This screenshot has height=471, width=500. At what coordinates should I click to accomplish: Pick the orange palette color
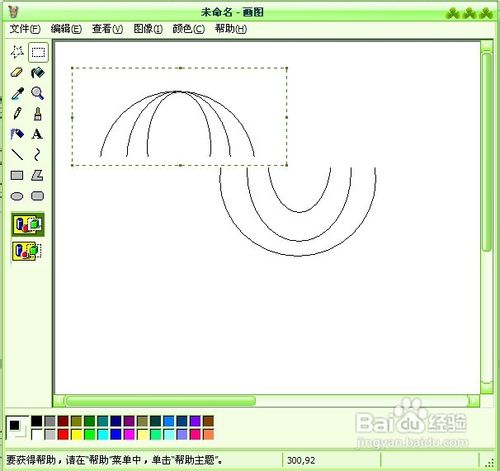pyautogui.click(x=208, y=435)
